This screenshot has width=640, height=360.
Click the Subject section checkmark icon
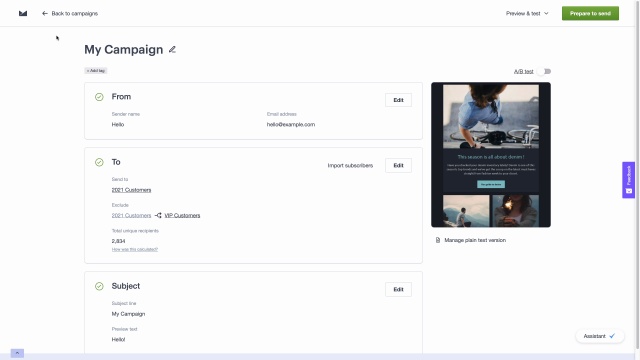point(99,286)
